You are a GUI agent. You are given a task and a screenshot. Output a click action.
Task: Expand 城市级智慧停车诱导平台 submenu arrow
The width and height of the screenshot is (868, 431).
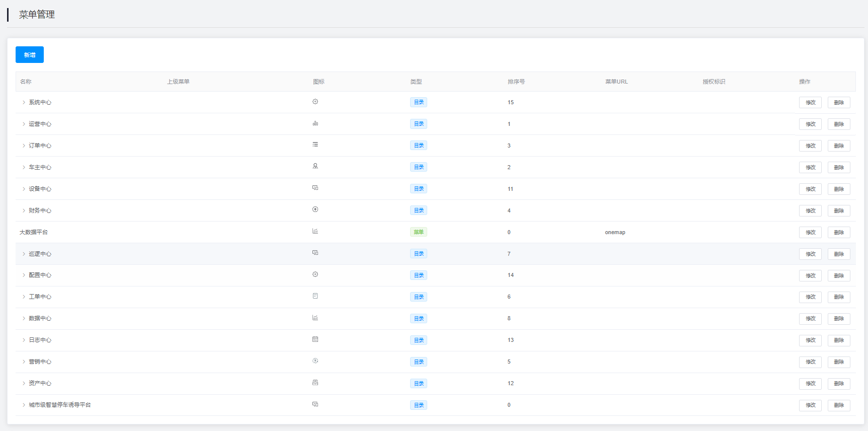[24, 405]
